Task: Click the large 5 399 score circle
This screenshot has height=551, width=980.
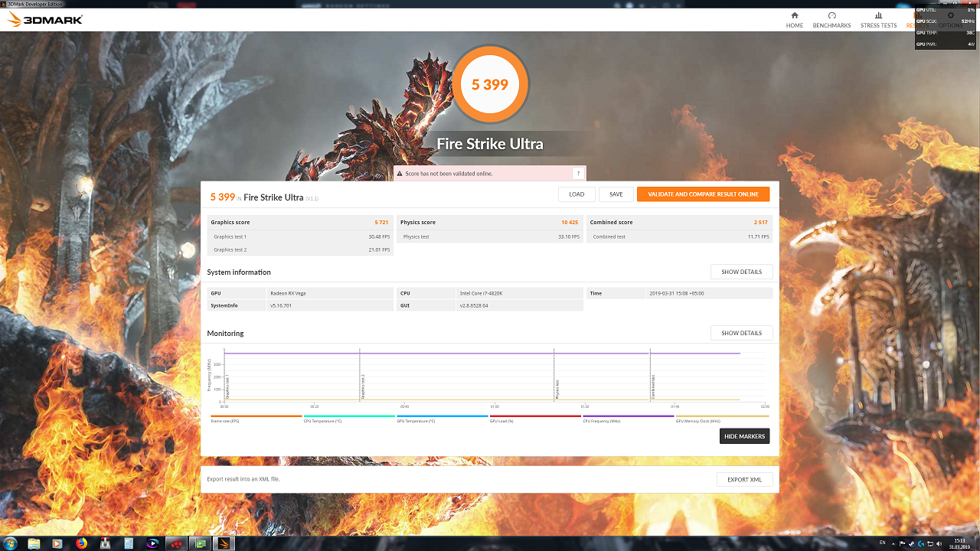Action: click(x=490, y=84)
